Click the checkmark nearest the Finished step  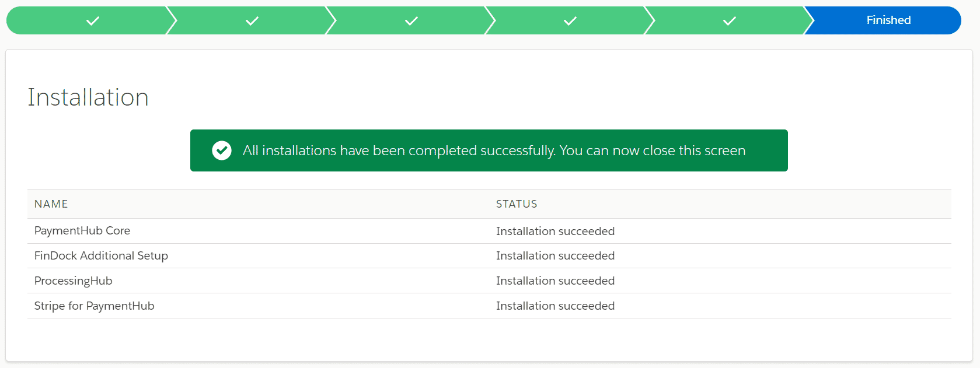(x=729, y=20)
